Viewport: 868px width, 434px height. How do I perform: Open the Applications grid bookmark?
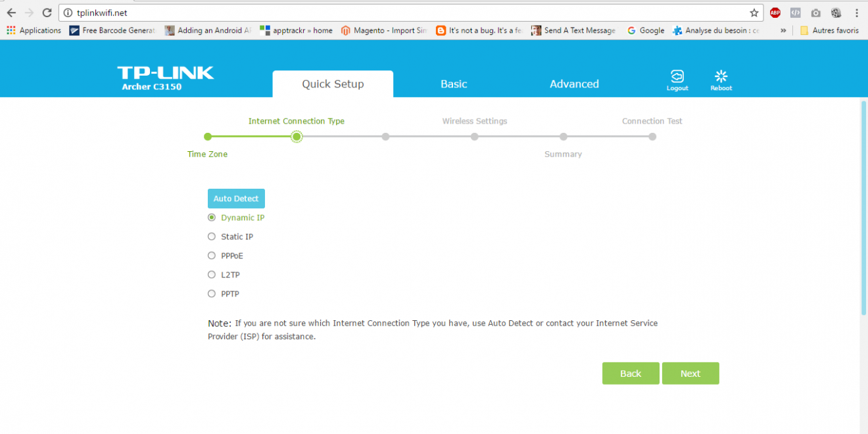click(34, 30)
